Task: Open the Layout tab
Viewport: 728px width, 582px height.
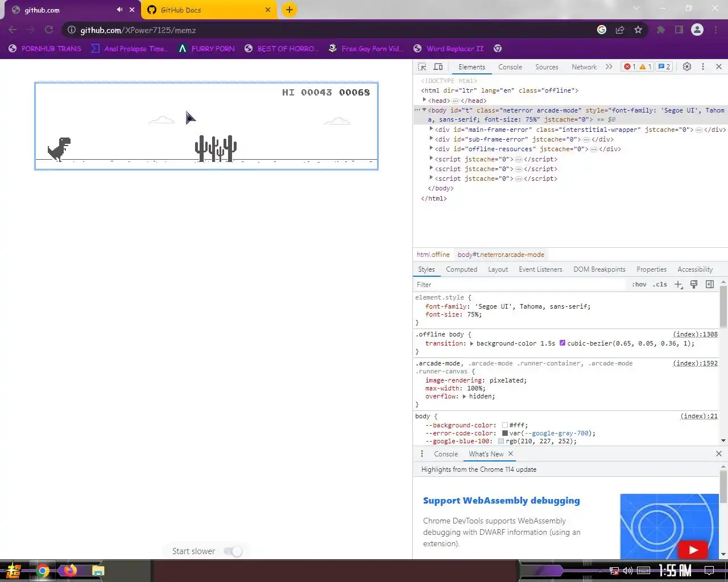Action: [498, 269]
